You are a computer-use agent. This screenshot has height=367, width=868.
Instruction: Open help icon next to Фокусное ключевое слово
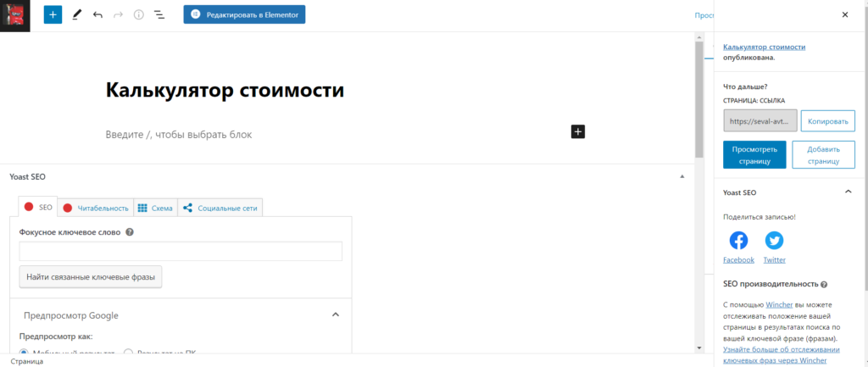(x=130, y=232)
